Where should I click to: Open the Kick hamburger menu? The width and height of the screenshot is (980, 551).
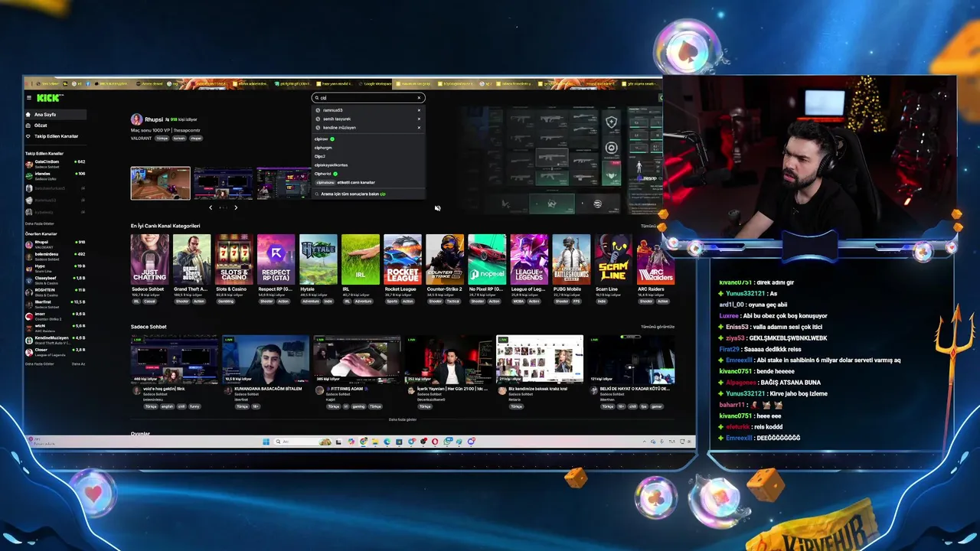29,98
